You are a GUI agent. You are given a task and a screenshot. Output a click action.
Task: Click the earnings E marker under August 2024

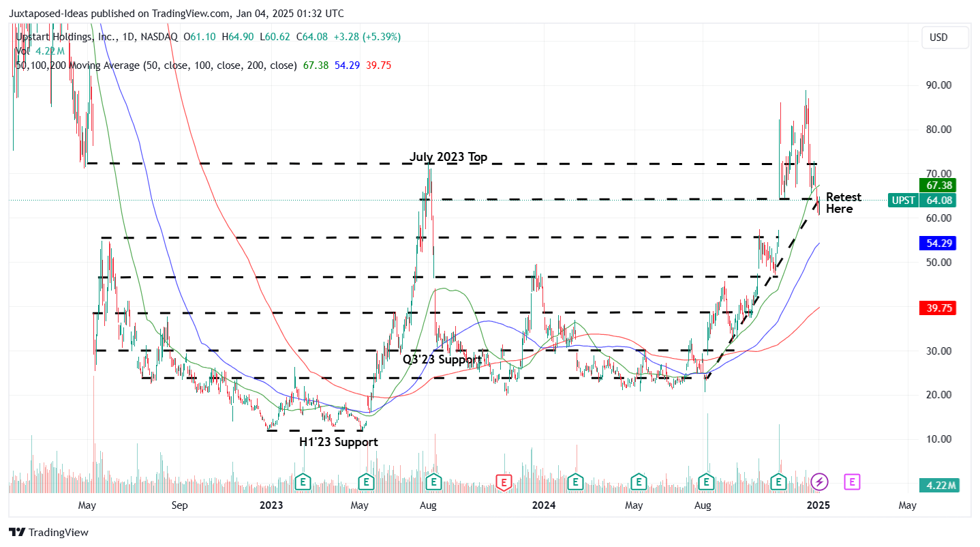click(705, 482)
